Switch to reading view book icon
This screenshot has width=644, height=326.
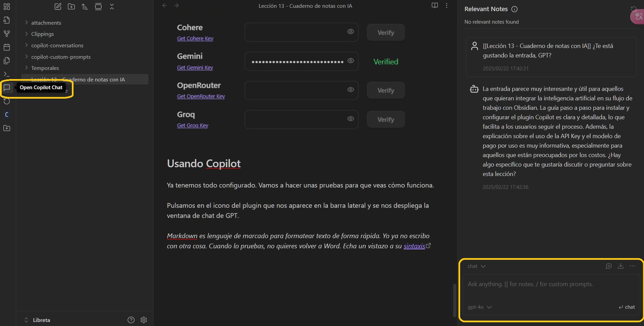click(435, 5)
